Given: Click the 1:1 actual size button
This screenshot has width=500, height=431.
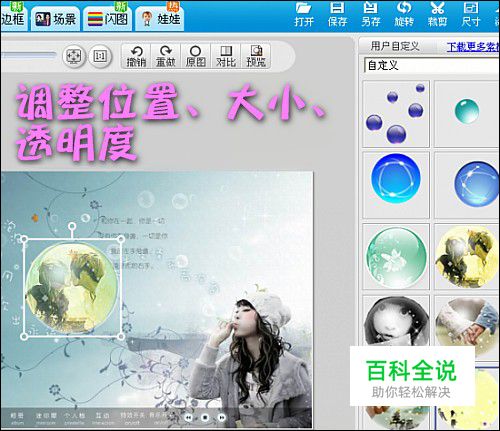Looking at the screenshot, I should pos(100,56).
